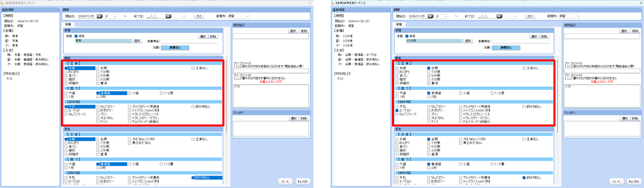This screenshot has width=644, height=188.
Task: Uncheck 米飯 in 朝食 section of left window
Action: click(66, 68)
